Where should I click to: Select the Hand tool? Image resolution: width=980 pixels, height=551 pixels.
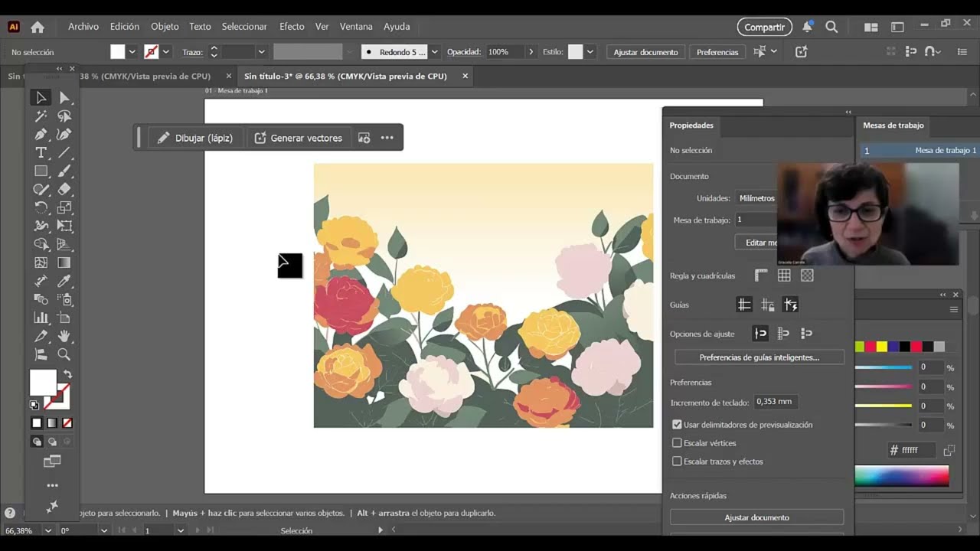pyautogui.click(x=64, y=336)
